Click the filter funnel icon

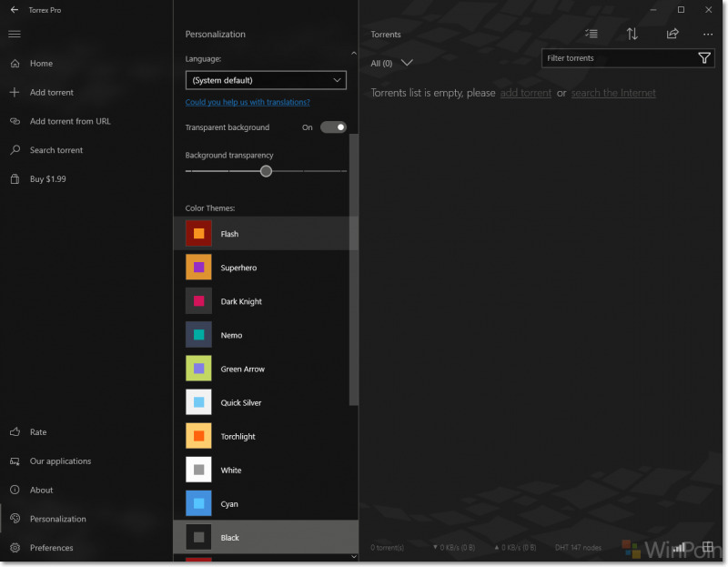click(704, 58)
